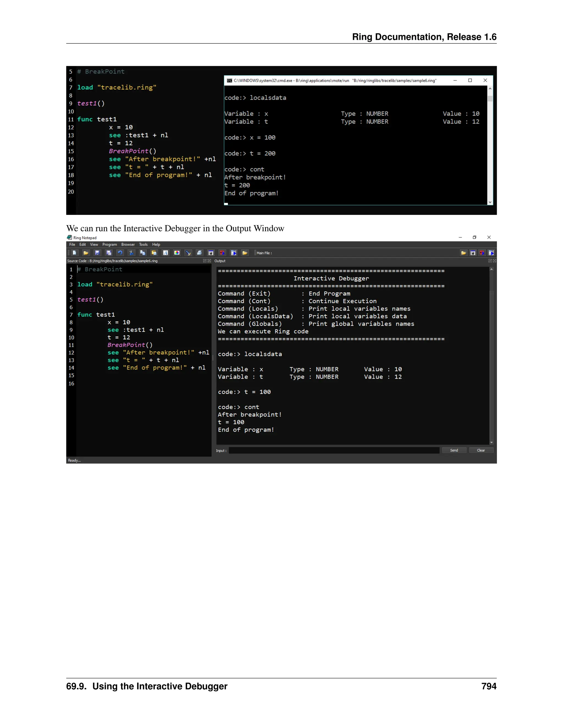563x728 pixels.
Task: Click the cmd.exe icon in console title bar
Action: 230,81
